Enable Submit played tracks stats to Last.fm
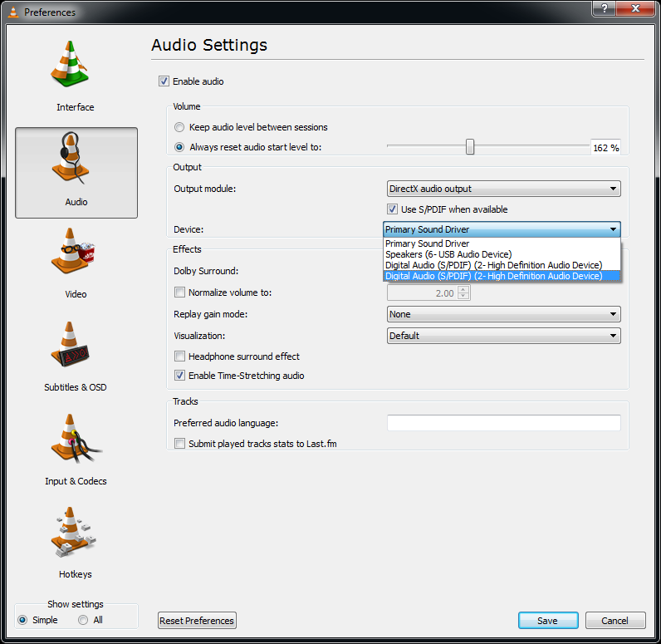This screenshot has width=661, height=644. [179, 443]
